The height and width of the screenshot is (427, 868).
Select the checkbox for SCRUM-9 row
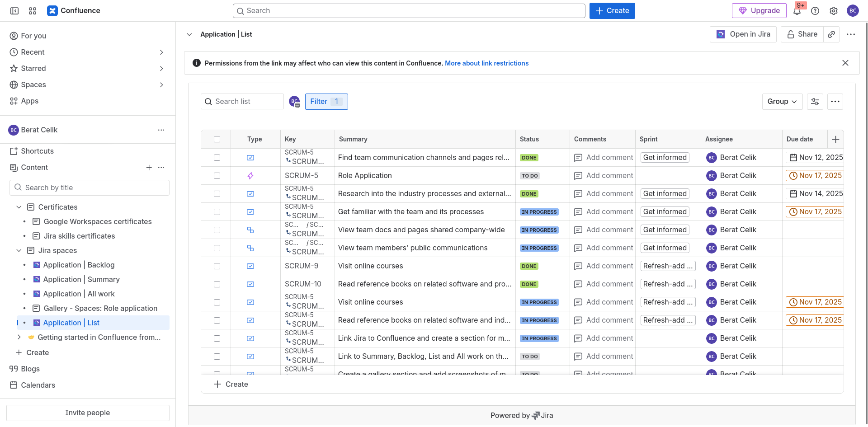(217, 266)
